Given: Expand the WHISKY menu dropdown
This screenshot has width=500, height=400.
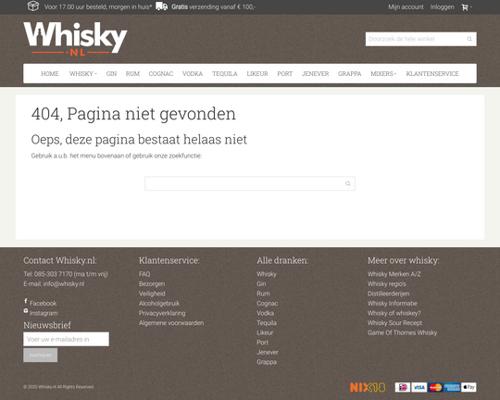Looking at the screenshot, I should coord(83,74).
